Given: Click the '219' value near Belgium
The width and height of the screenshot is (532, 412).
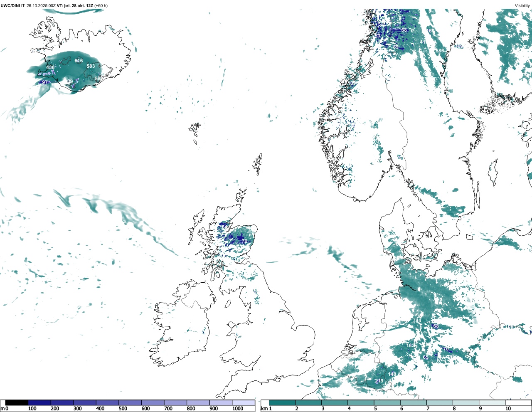Looking at the screenshot, I should coord(379,381).
